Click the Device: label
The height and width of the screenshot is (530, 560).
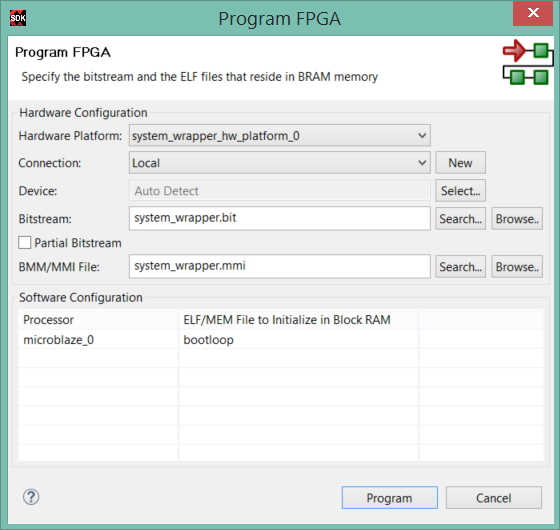(38, 191)
